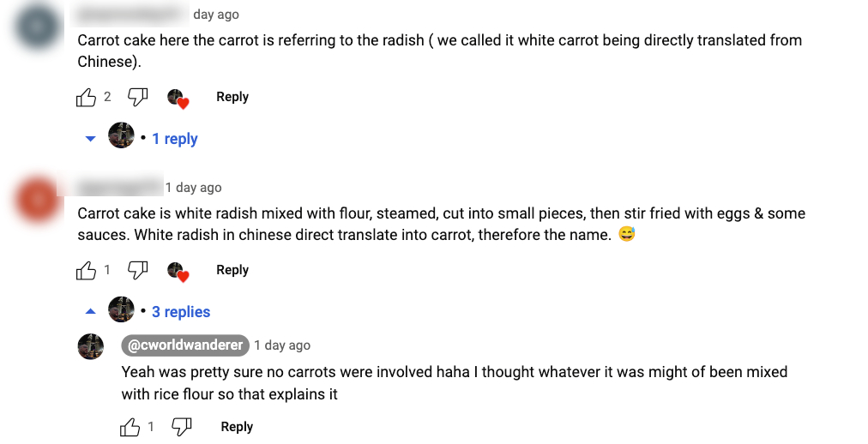Like the white radish mixed with flour comment

[x=87, y=271]
